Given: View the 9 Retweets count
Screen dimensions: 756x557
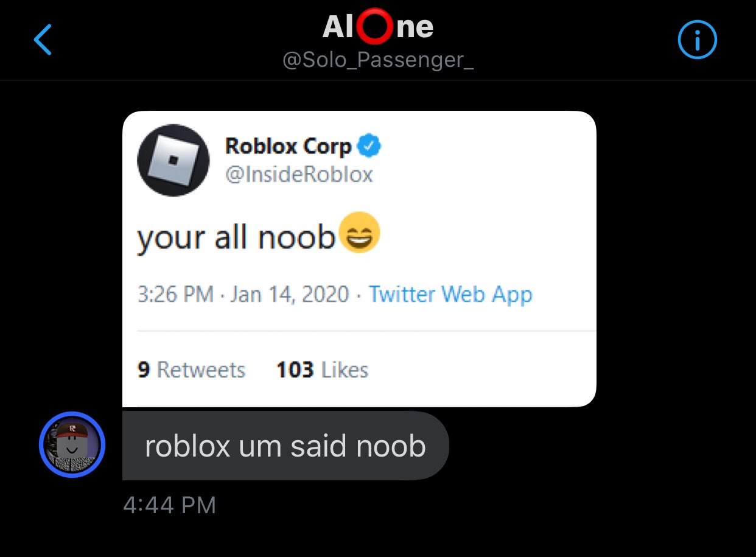Looking at the screenshot, I should coord(191,370).
